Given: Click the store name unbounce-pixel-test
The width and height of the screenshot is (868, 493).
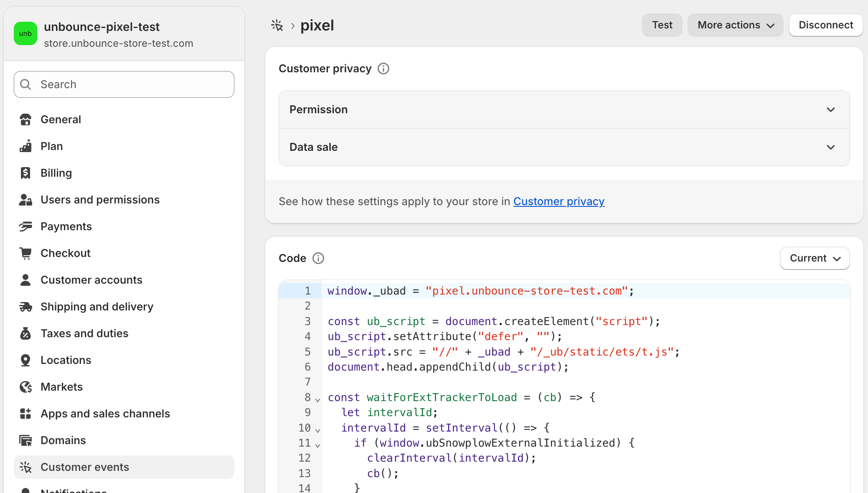Looking at the screenshot, I should click(x=102, y=27).
